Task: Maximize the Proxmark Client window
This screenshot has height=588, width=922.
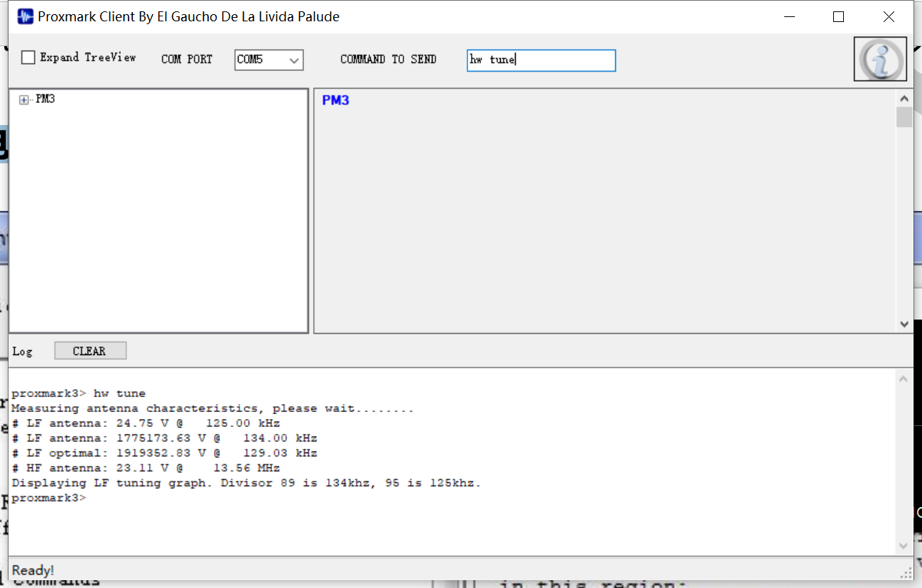Action: point(838,16)
